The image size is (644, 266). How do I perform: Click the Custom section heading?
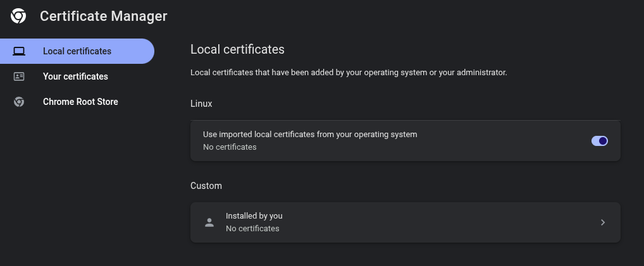click(x=206, y=186)
